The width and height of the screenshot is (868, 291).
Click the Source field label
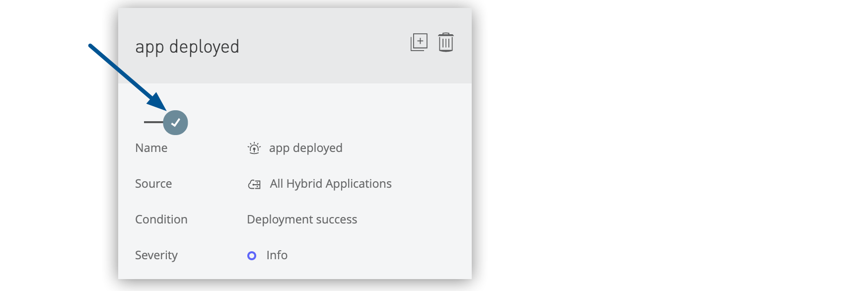click(153, 184)
